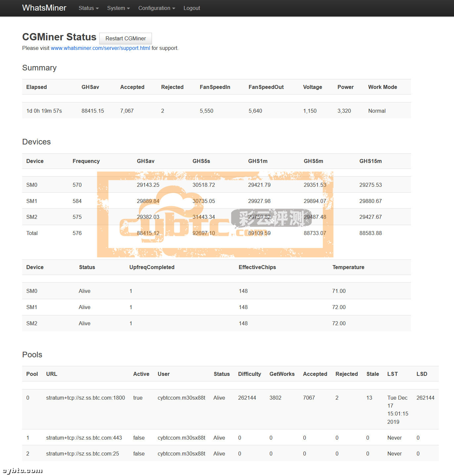Click Work Mode value Normal
Viewport: 454px width, 476px height.
click(x=377, y=111)
